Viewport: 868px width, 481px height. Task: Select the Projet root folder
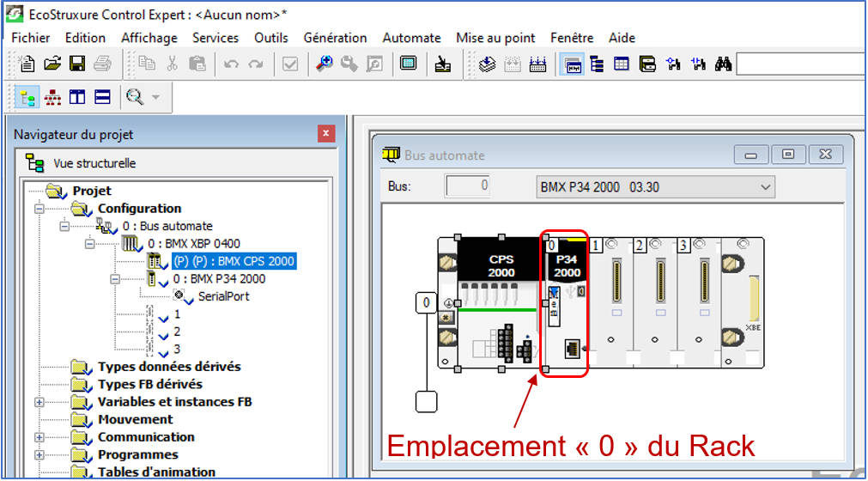91,191
